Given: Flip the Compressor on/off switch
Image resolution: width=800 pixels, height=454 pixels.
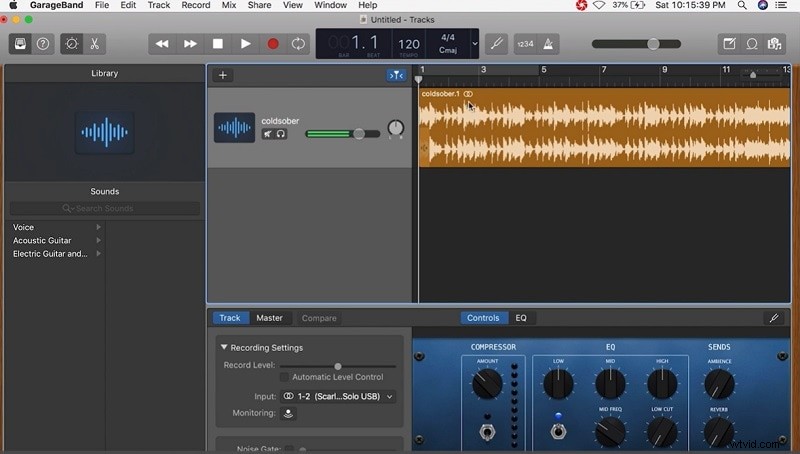Looking at the screenshot, I should 487,432.
